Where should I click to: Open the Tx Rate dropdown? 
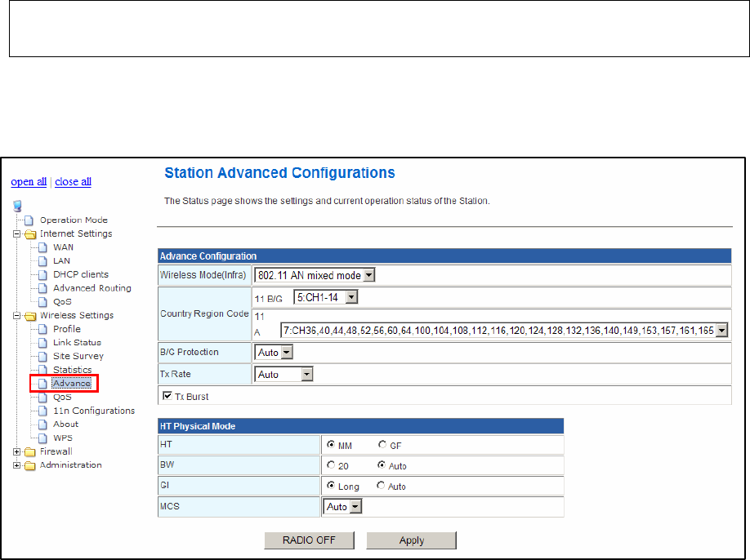[x=283, y=375]
